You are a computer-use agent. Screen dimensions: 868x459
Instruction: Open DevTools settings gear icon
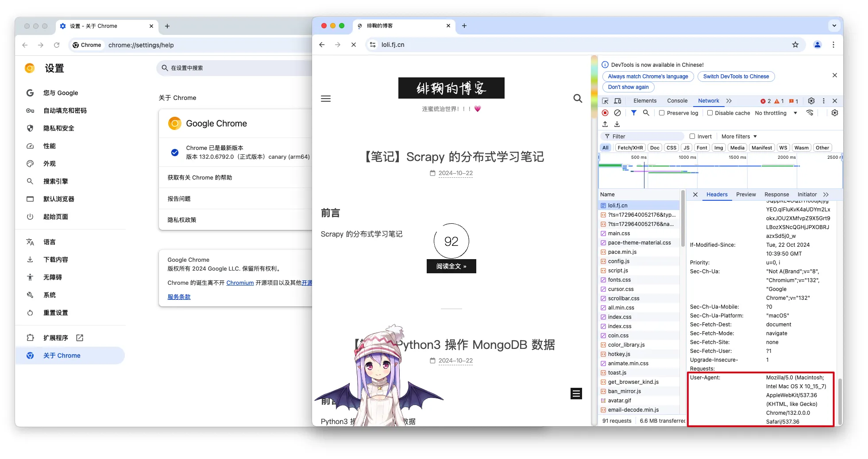click(x=811, y=101)
